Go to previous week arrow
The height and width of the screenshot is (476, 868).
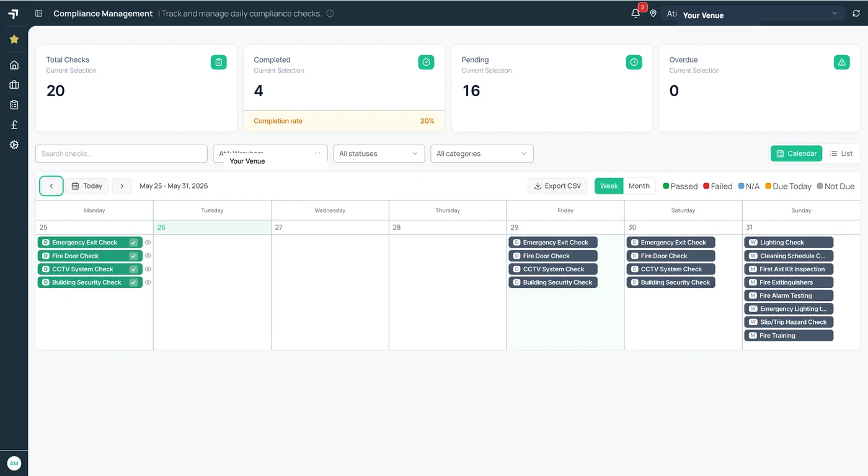[51, 186]
